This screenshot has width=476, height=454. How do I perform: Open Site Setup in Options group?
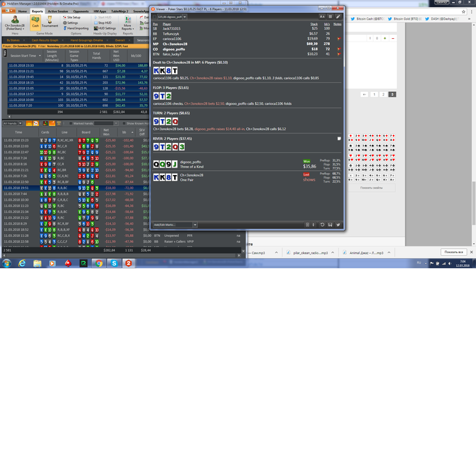[x=71, y=17]
